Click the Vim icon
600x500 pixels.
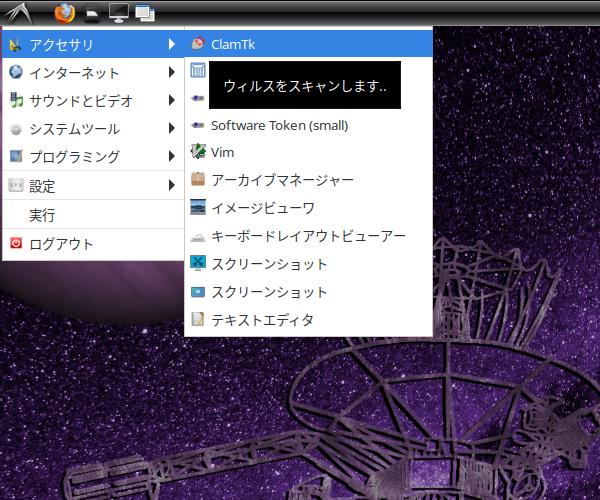198,151
